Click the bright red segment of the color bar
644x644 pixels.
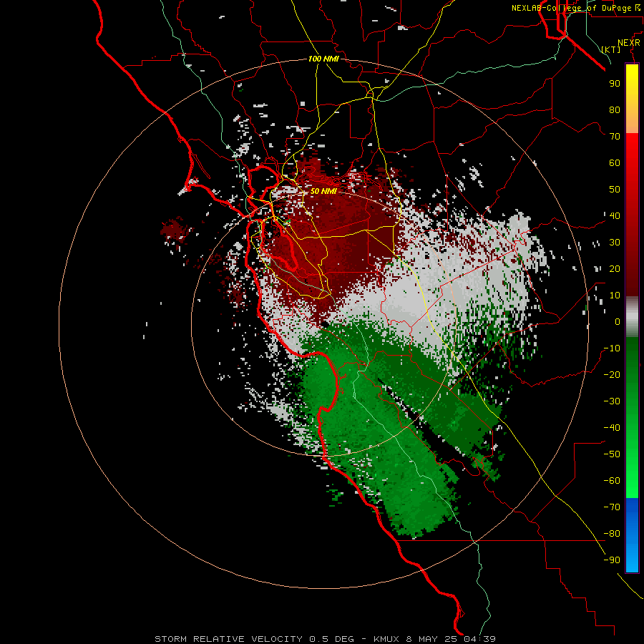pyautogui.click(x=632, y=150)
